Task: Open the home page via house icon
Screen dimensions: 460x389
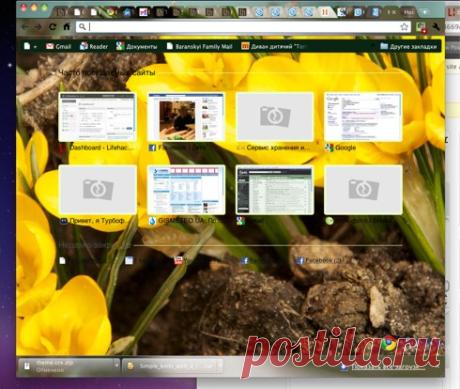Action: pyautogui.click(x=67, y=26)
